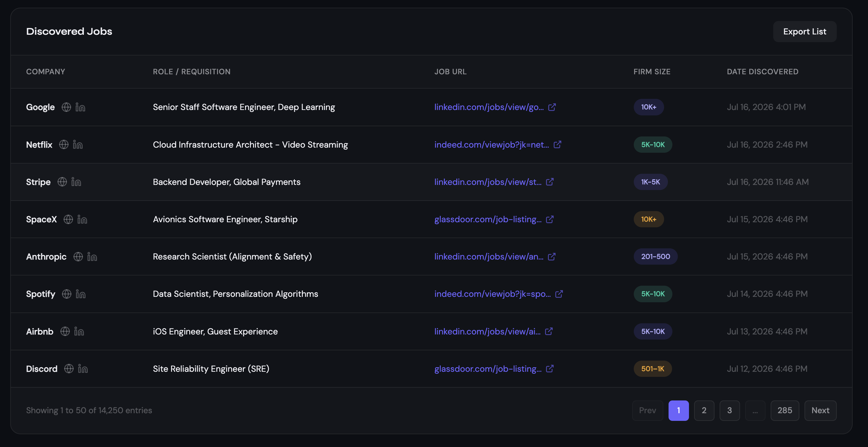Open Netflix's LinkedIn icon
This screenshot has width=868, height=447.
tap(78, 144)
